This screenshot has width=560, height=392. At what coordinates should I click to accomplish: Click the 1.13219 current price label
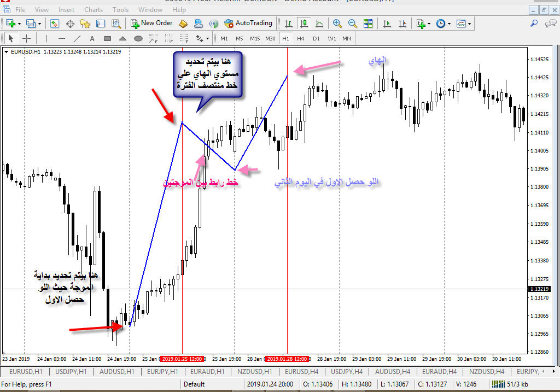coord(540,289)
